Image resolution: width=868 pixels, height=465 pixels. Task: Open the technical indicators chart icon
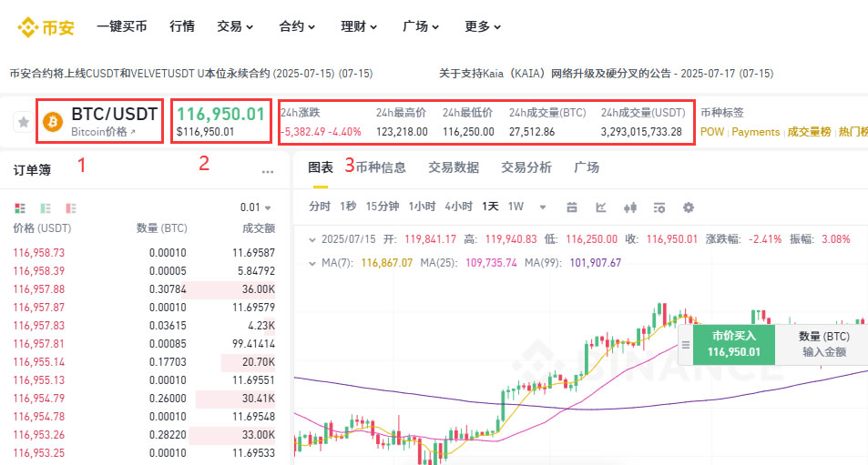(x=600, y=207)
